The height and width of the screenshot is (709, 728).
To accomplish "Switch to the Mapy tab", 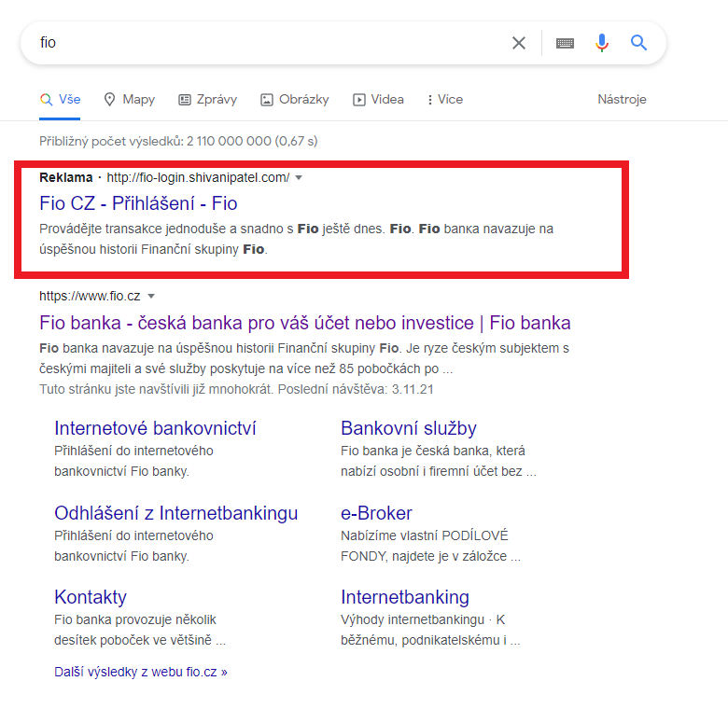I will (129, 100).
